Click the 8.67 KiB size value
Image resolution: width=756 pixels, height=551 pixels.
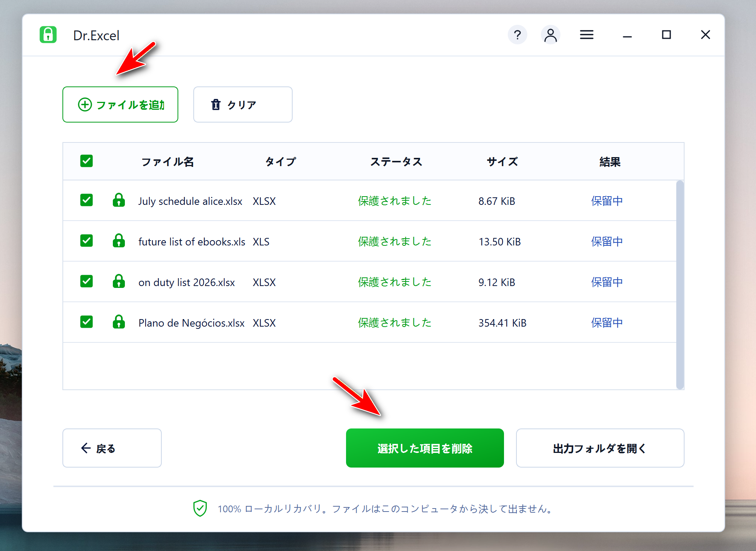[x=497, y=201]
